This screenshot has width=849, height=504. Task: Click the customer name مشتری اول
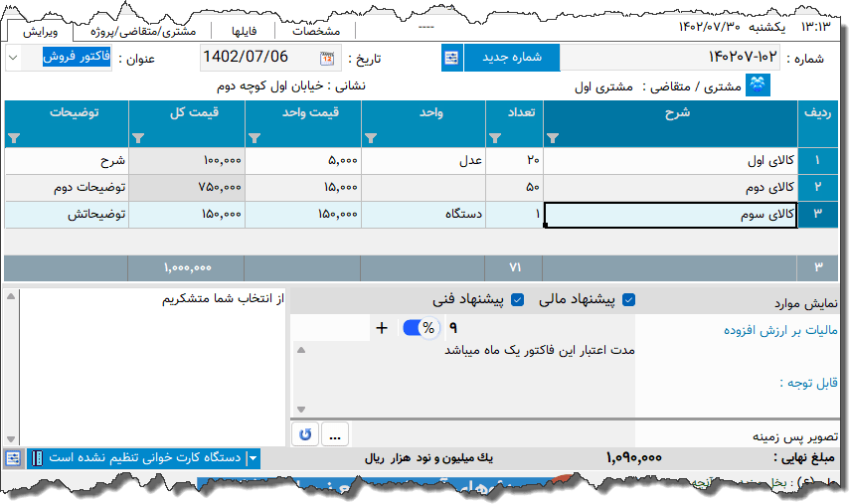pyautogui.click(x=603, y=86)
